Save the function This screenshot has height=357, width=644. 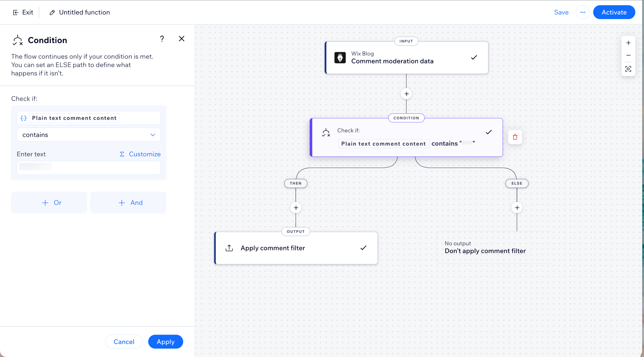click(561, 12)
